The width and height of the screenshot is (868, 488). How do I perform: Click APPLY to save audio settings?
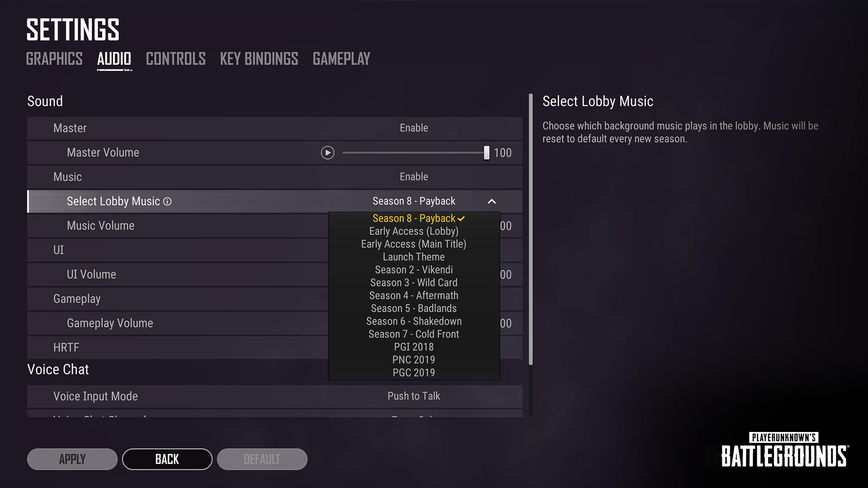click(x=71, y=459)
